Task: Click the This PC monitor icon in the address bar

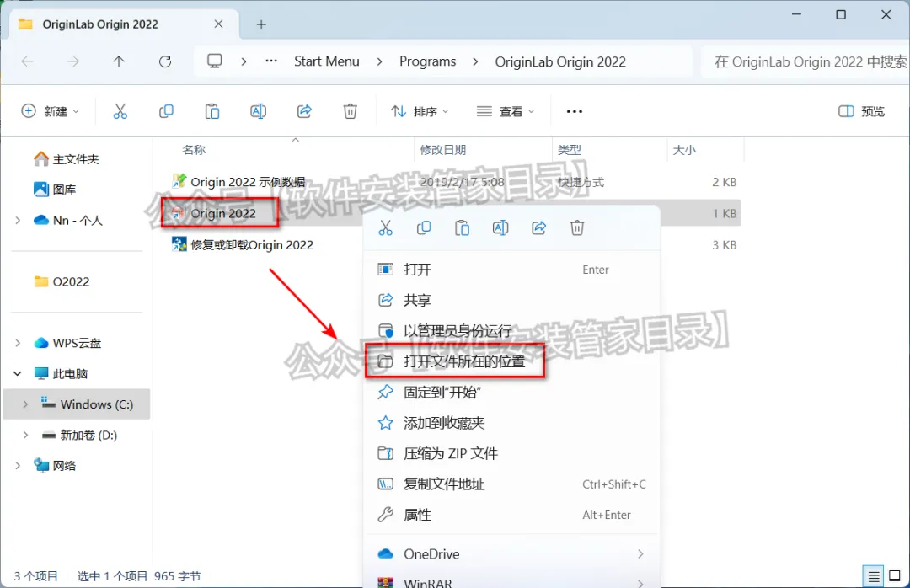Action: [215, 61]
